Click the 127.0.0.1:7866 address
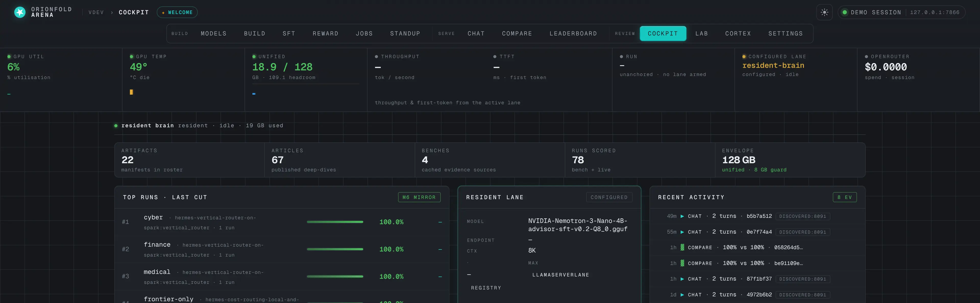This screenshot has width=980, height=303. 935,12
